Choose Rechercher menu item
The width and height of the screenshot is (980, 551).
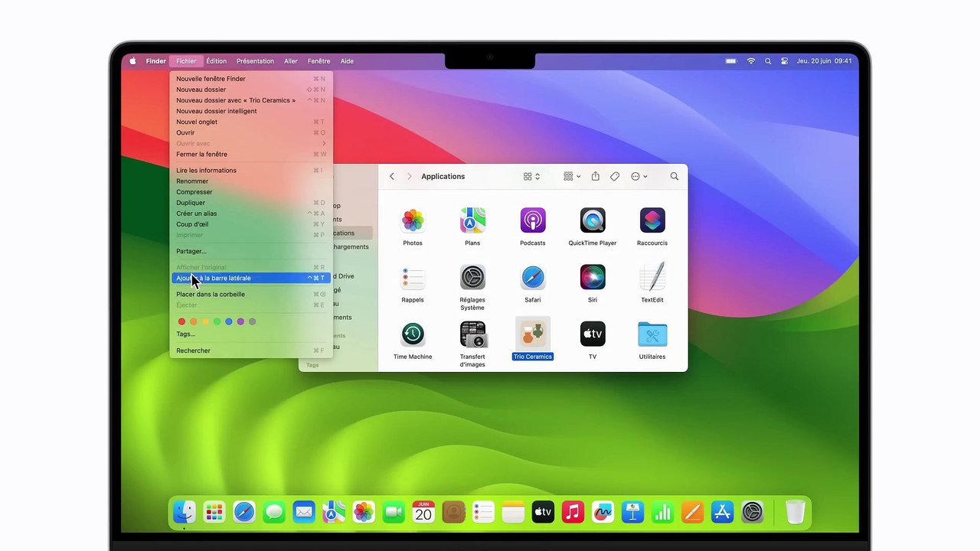tap(251, 350)
